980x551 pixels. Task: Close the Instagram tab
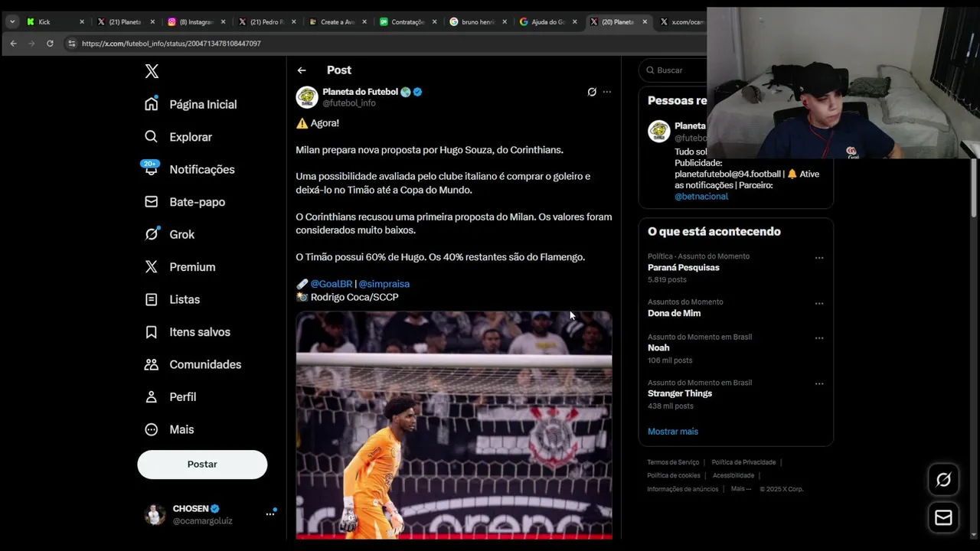[223, 22]
